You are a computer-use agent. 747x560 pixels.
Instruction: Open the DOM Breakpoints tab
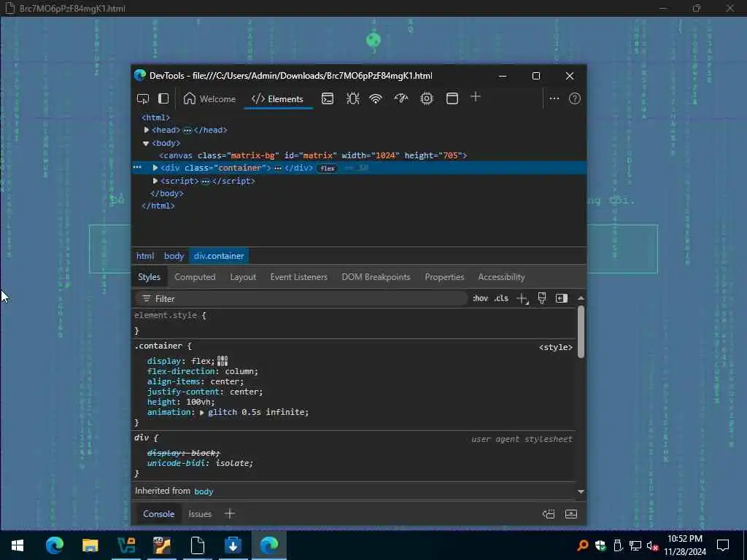(x=376, y=276)
